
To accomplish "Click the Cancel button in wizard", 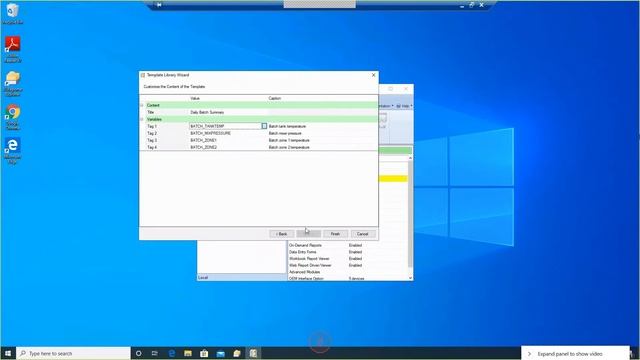I will 362,234.
